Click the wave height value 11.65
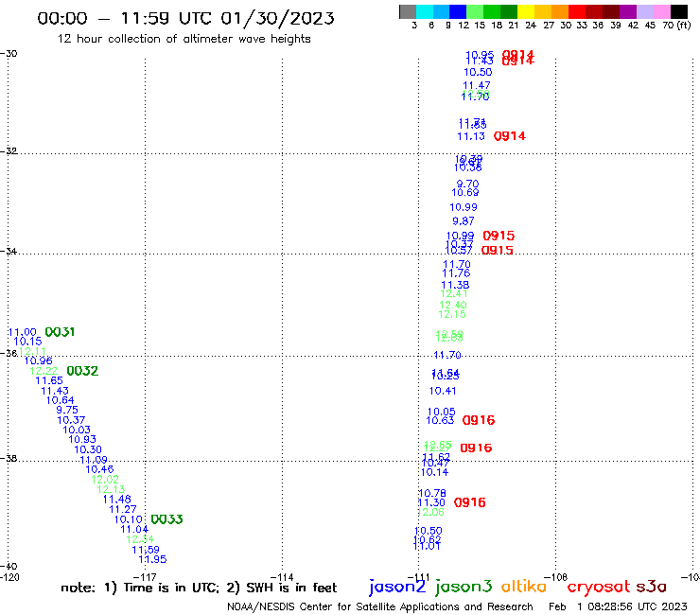This screenshot has width=700, height=615. pos(49,380)
